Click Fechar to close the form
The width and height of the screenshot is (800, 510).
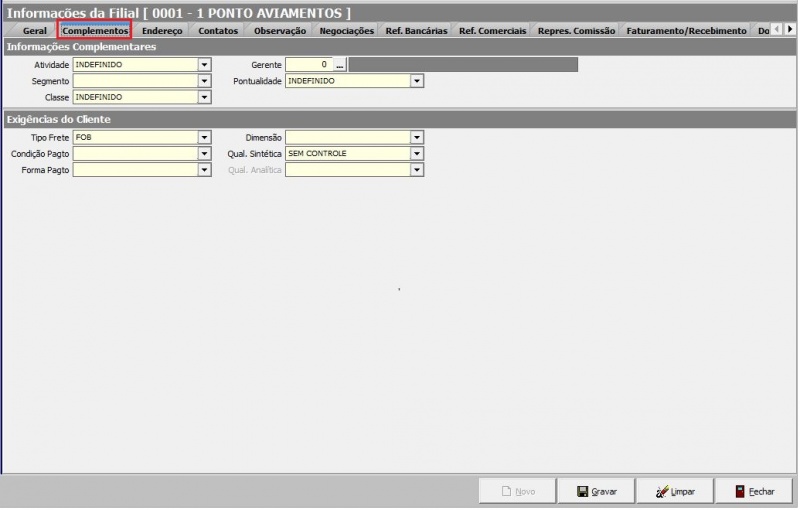754,491
